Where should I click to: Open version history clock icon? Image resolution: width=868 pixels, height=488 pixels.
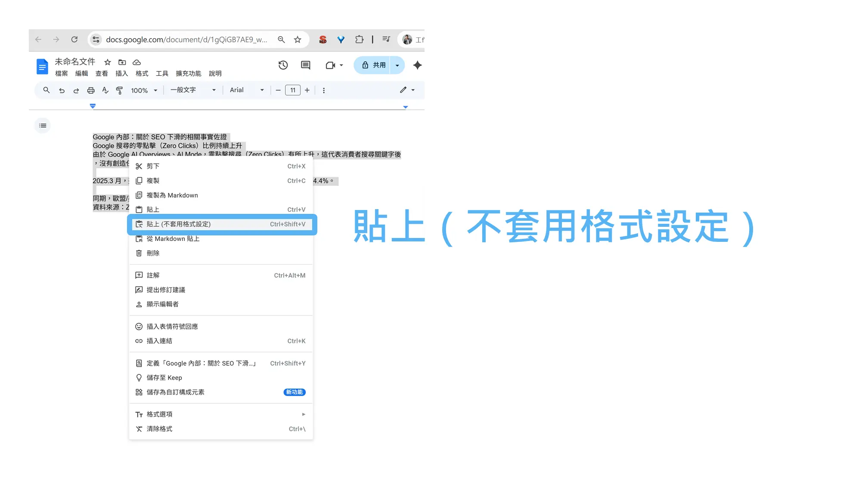click(283, 65)
